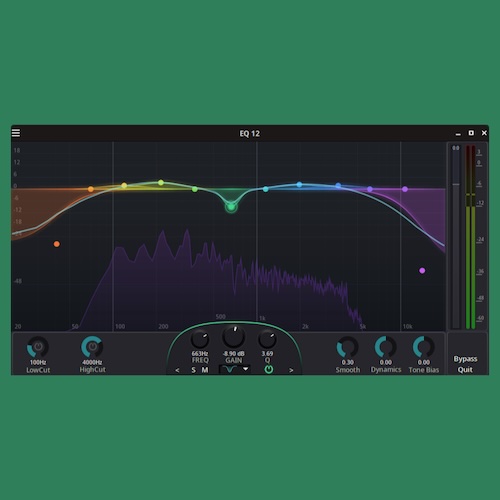Select the orange band node on the curve

point(91,189)
